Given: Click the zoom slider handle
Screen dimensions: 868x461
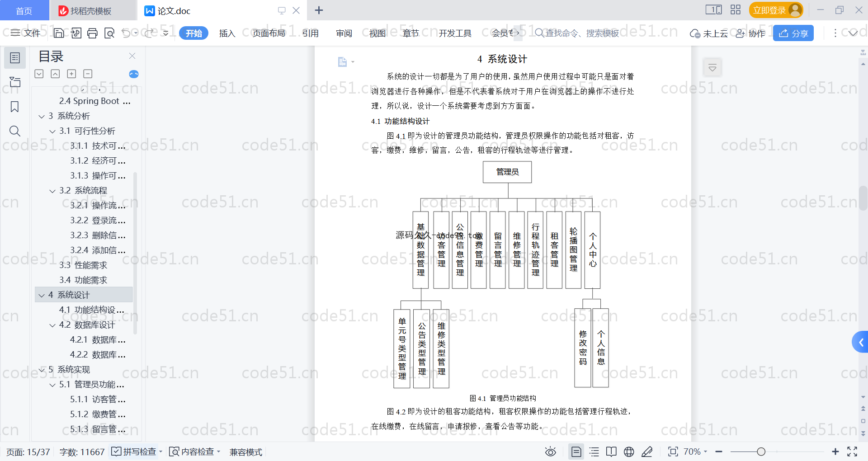Looking at the screenshot, I should pos(761,452).
